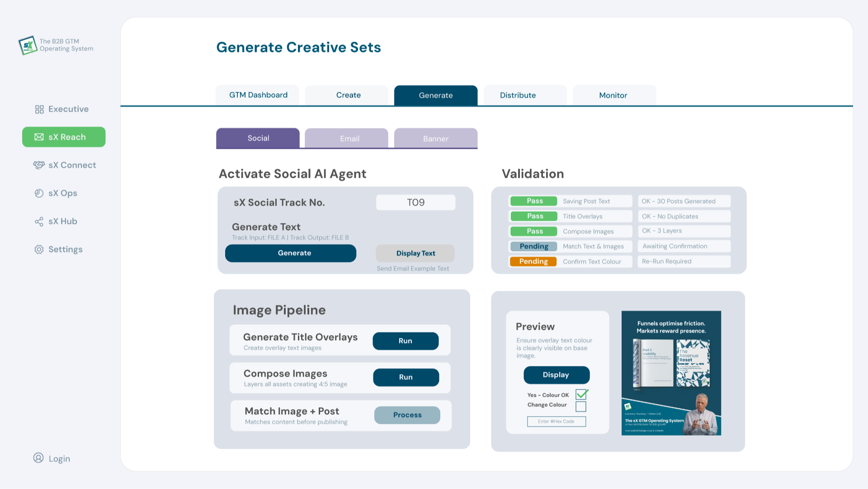
Task: Select the Banner creative tab
Action: point(435,138)
